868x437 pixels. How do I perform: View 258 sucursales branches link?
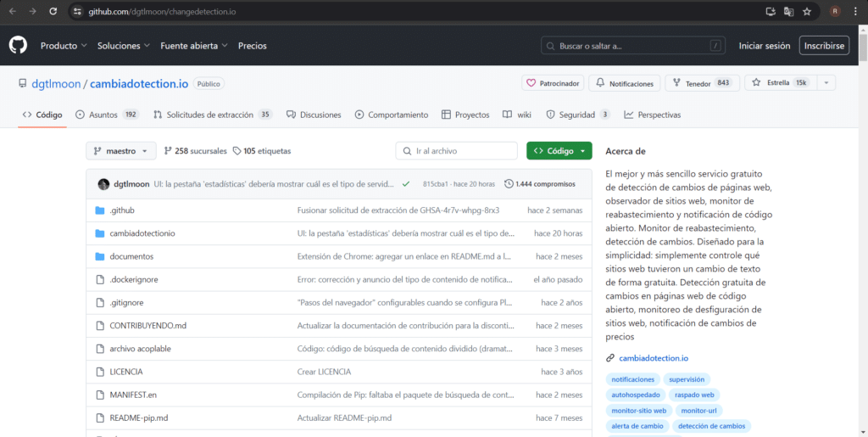[196, 151]
